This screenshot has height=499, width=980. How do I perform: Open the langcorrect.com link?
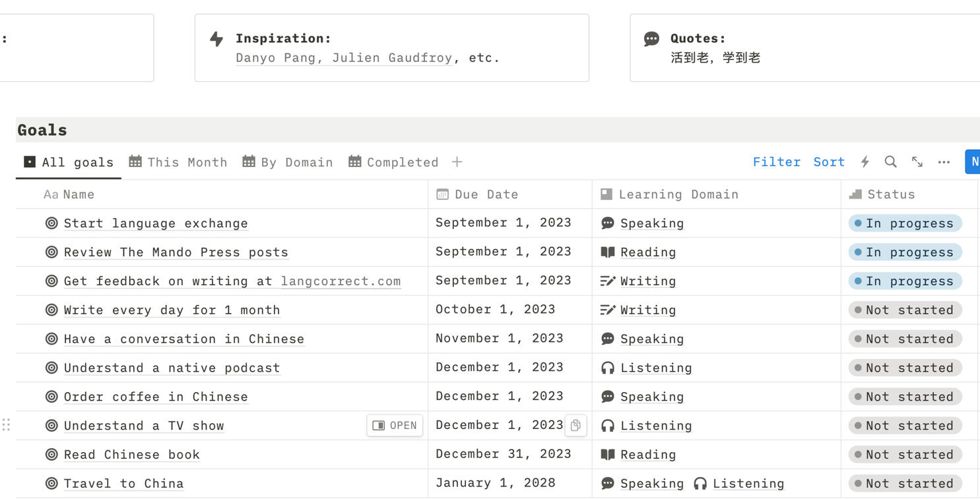(x=341, y=281)
